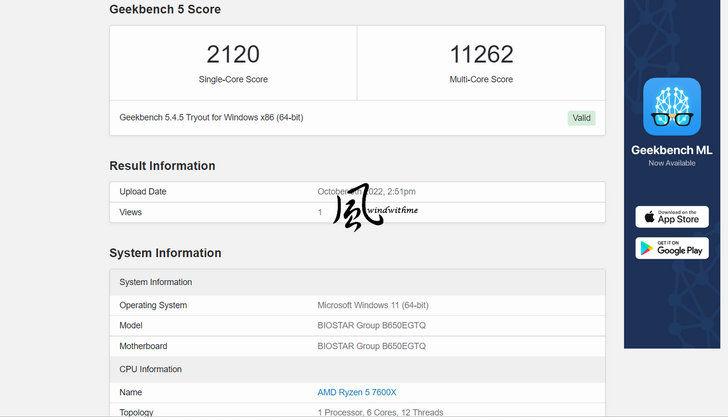This screenshot has width=728, height=417.
Task: Click the Geekbench ML brain icon
Action: (671, 106)
